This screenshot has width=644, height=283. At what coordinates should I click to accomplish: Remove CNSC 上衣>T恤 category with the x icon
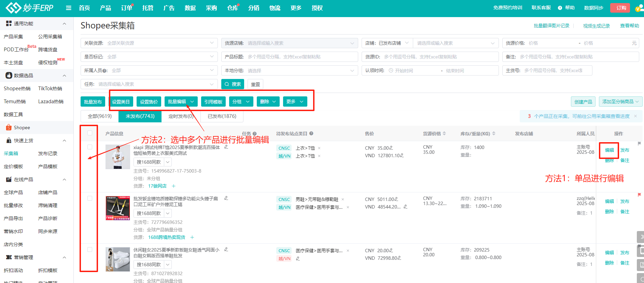[x=319, y=148]
